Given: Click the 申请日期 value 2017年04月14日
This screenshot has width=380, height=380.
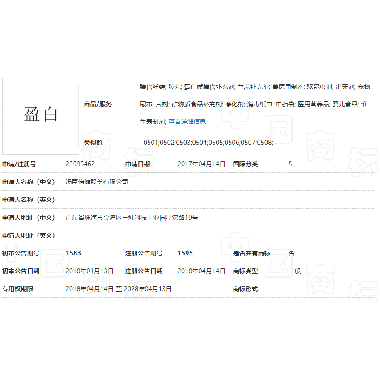Looking at the screenshot, I should (201, 164).
